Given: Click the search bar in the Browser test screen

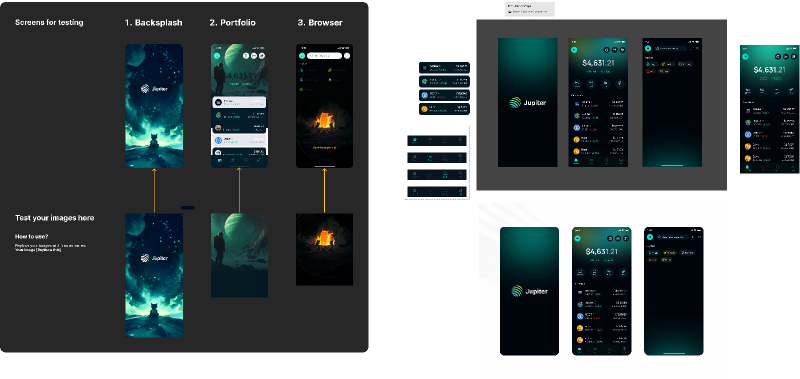Looking at the screenshot, I should point(324,56).
